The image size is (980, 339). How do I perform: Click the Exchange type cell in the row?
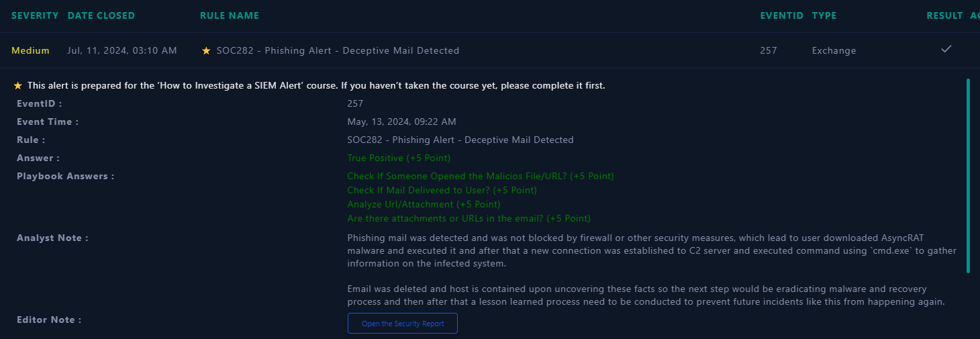point(834,50)
